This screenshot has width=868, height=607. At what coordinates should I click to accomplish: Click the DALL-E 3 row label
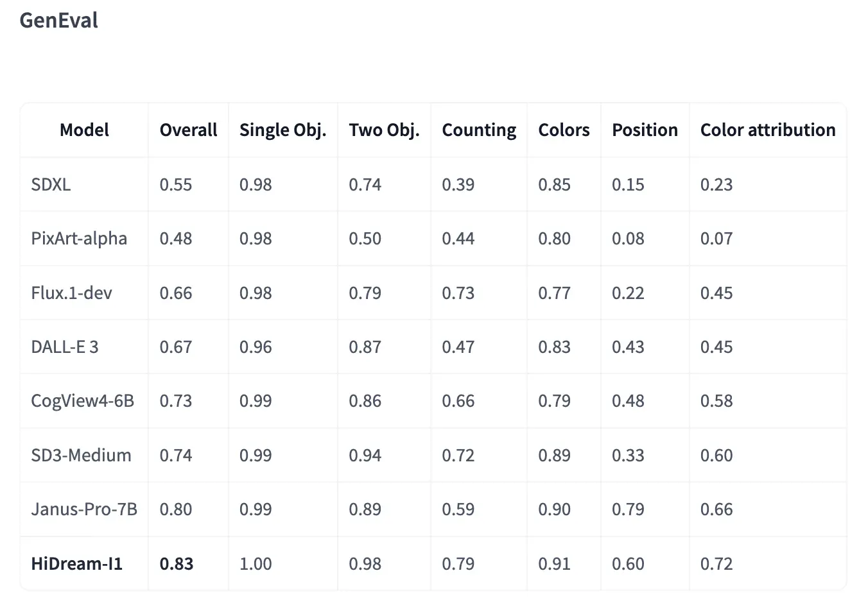click(x=64, y=347)
